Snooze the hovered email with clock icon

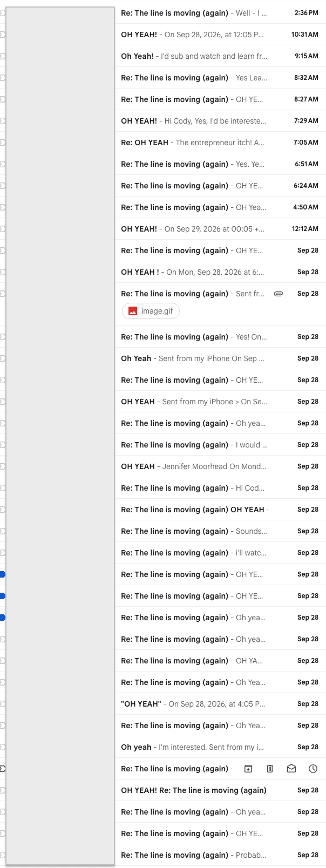(x=313, y=769)
